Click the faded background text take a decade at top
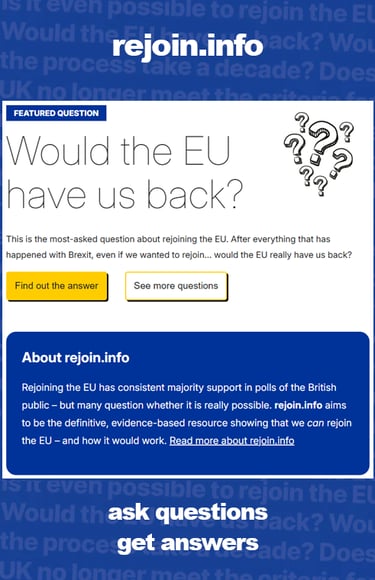375x580 pixels. click(226, 68)
